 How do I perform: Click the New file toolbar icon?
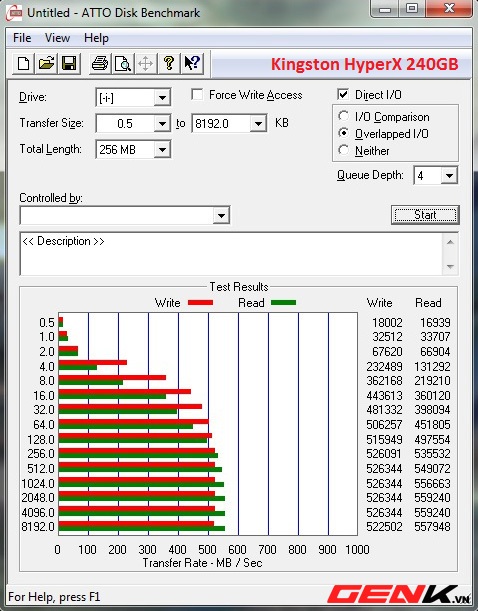(x=23, y=63)
